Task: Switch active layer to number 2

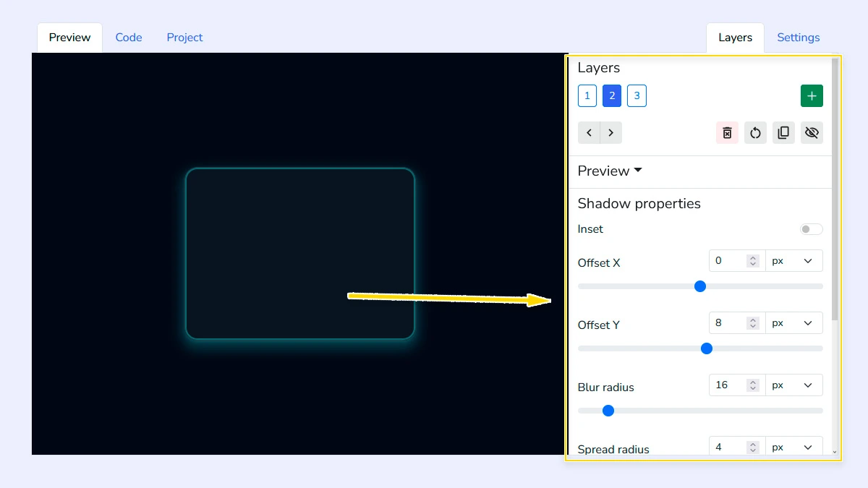Action: (x=612, y=95)
